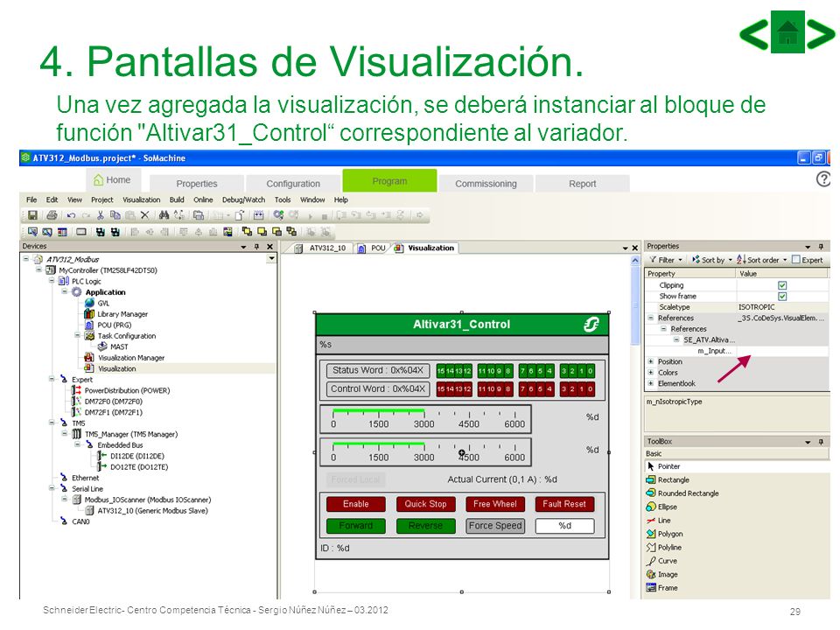This screenshot has width=840, height=630.
Task: Select the Frame tool in ToolBox
Action: pyautogui.click(x=661, y=588)
